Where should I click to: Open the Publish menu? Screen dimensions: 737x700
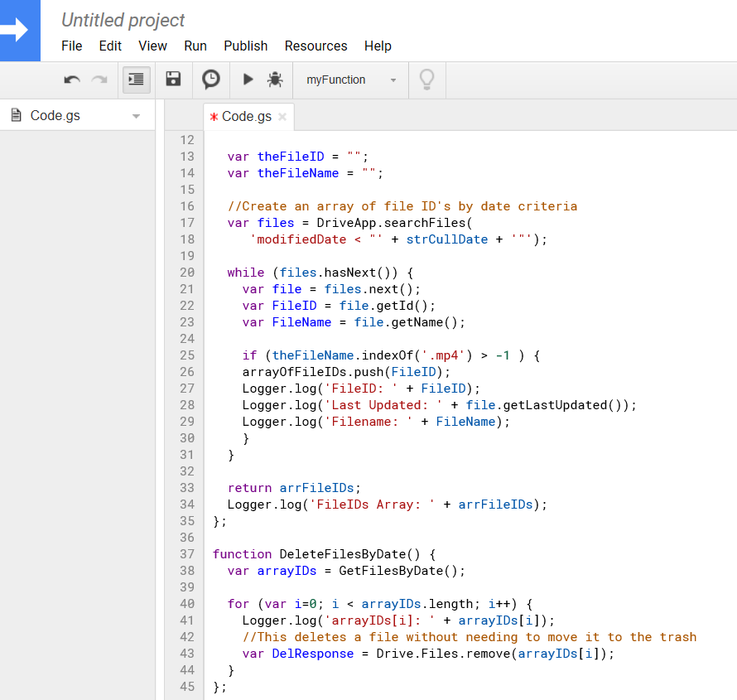[x=246, y=46]
